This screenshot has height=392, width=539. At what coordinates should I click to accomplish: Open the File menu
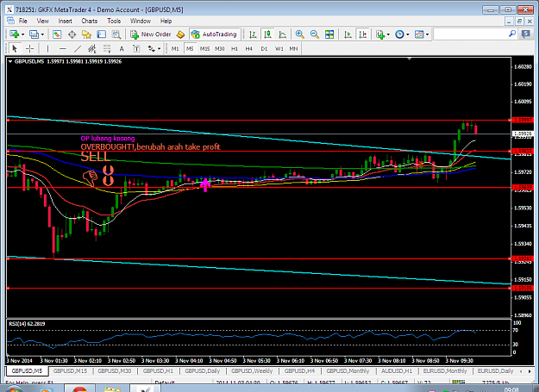(x=23, y=21)
